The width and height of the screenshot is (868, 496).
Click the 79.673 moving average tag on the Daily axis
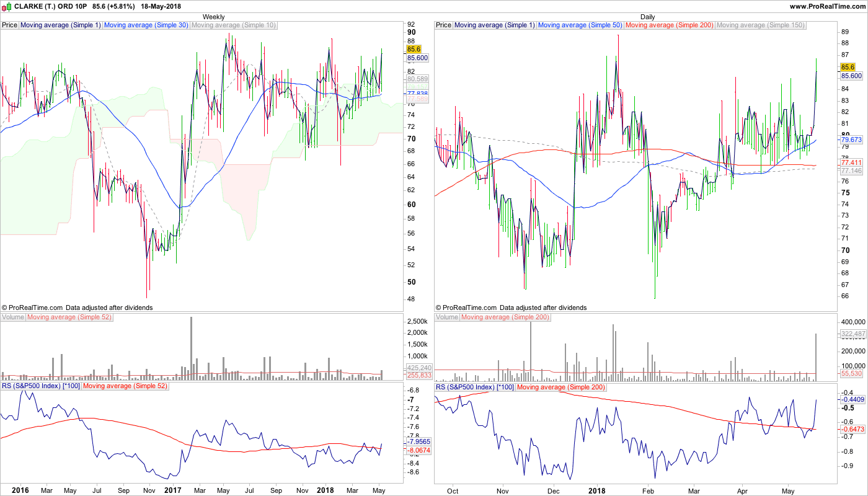click(x=851, y=139)
